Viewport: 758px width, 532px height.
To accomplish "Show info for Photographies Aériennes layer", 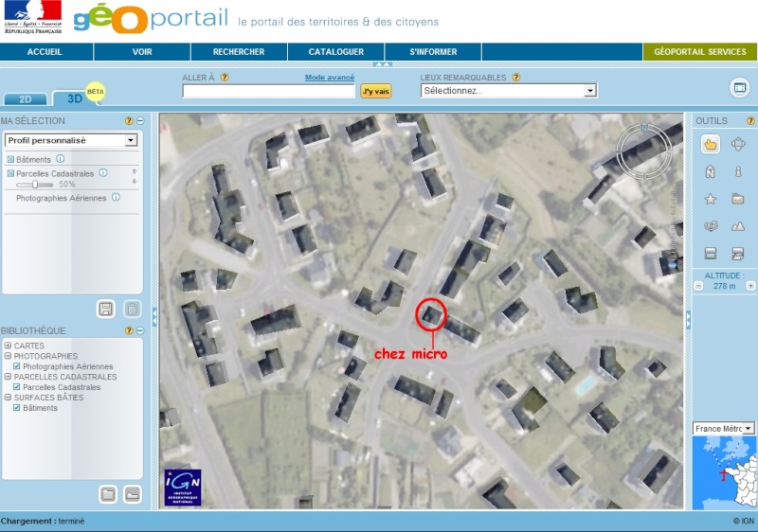I will (x=116, y=197).
